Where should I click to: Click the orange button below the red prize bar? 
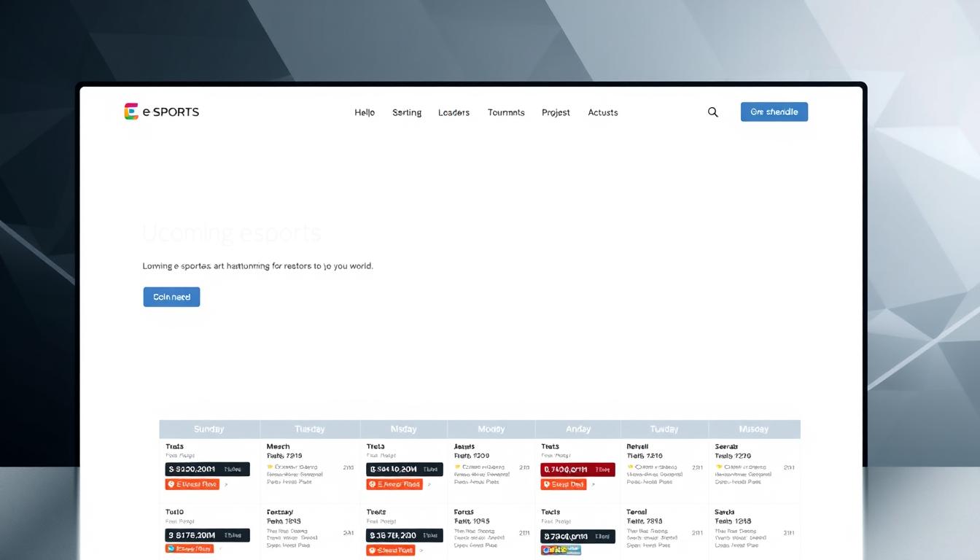click(x=564, y=484)
